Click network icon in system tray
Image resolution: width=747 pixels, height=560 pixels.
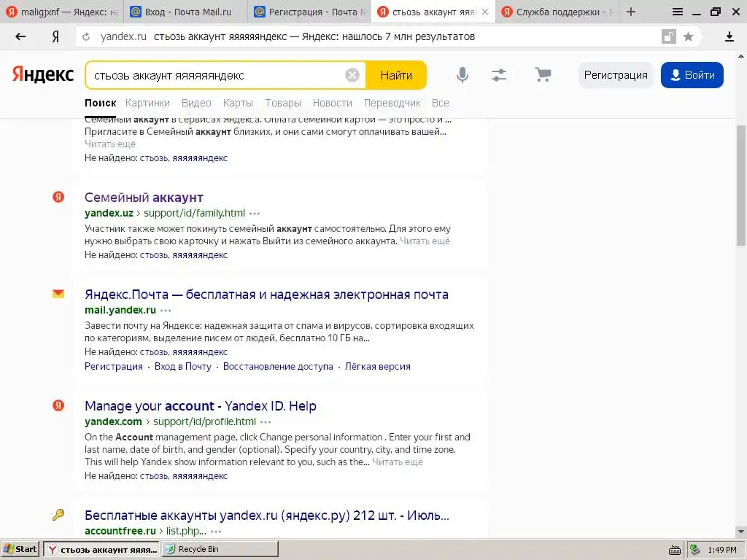pyautogui.click(x=695, y=550)
